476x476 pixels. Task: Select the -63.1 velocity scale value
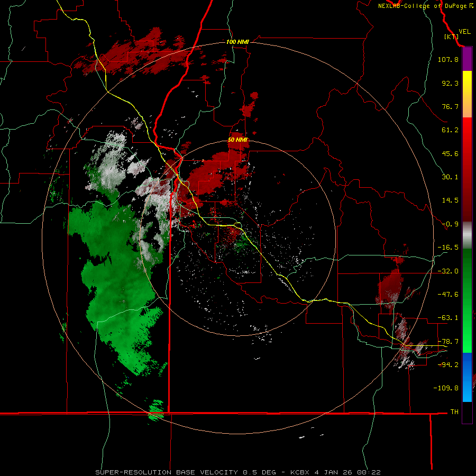coord(448,318)
